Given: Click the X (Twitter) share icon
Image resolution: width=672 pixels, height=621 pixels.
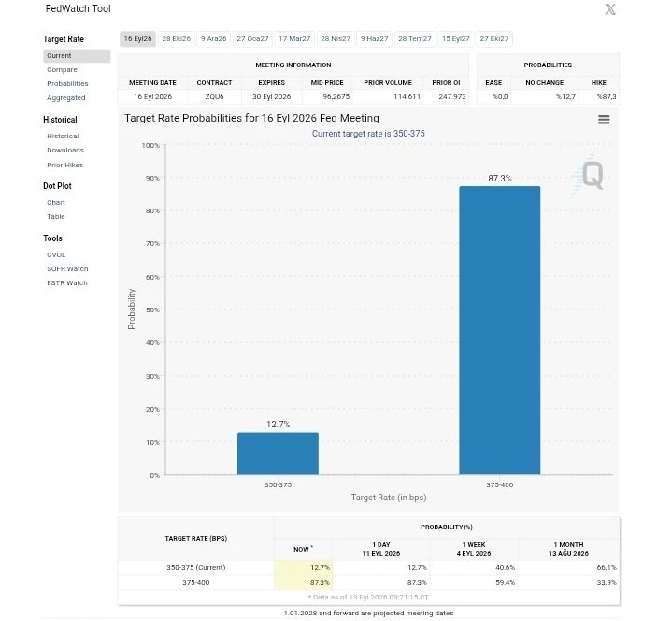Looking at the screenshot, I should click(610, 9).
